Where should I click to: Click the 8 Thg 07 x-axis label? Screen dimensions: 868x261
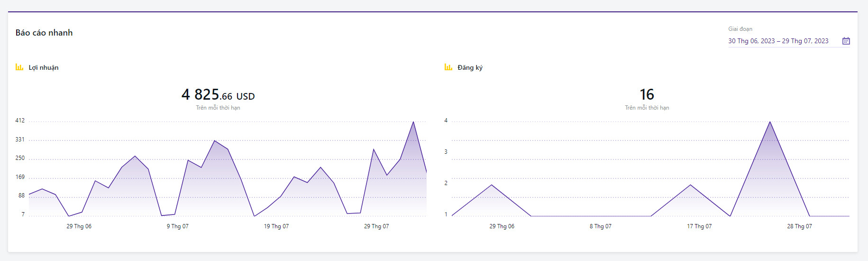click(601, 226)
